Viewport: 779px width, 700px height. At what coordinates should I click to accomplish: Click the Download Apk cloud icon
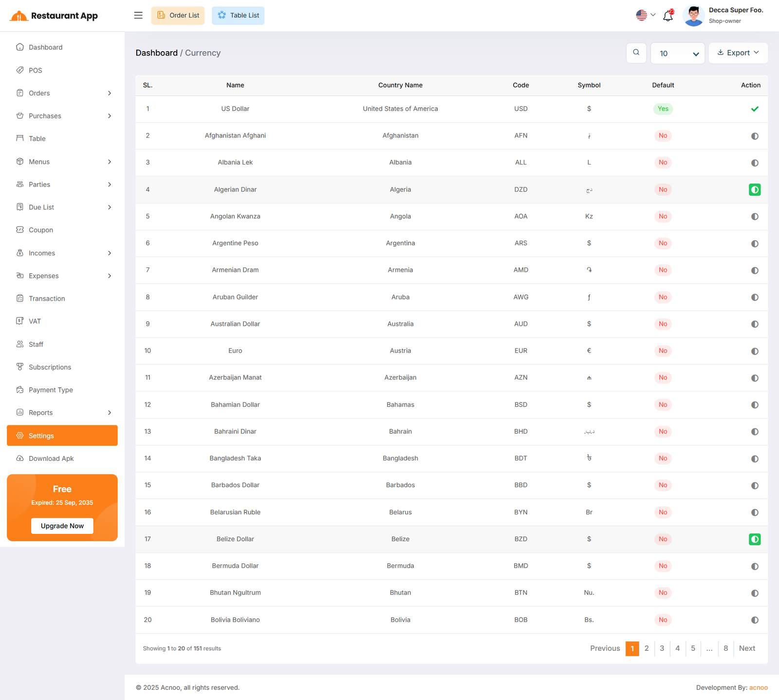pos(20,458)
